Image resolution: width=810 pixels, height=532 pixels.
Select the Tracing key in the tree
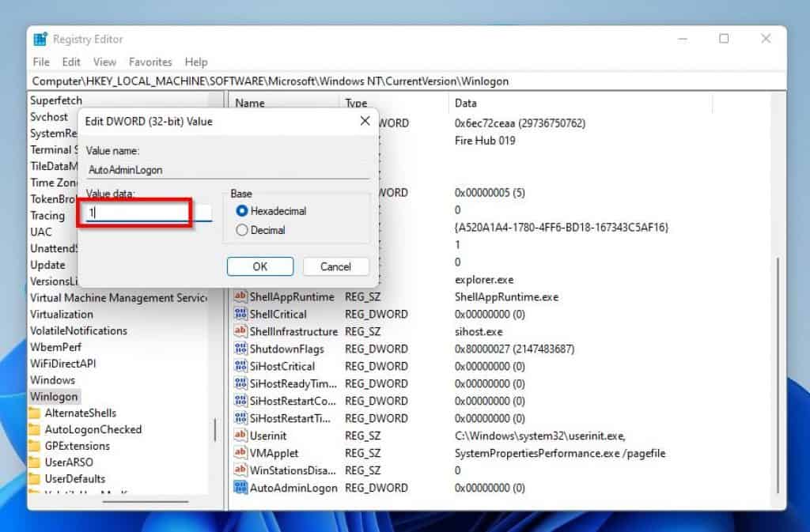47,215
